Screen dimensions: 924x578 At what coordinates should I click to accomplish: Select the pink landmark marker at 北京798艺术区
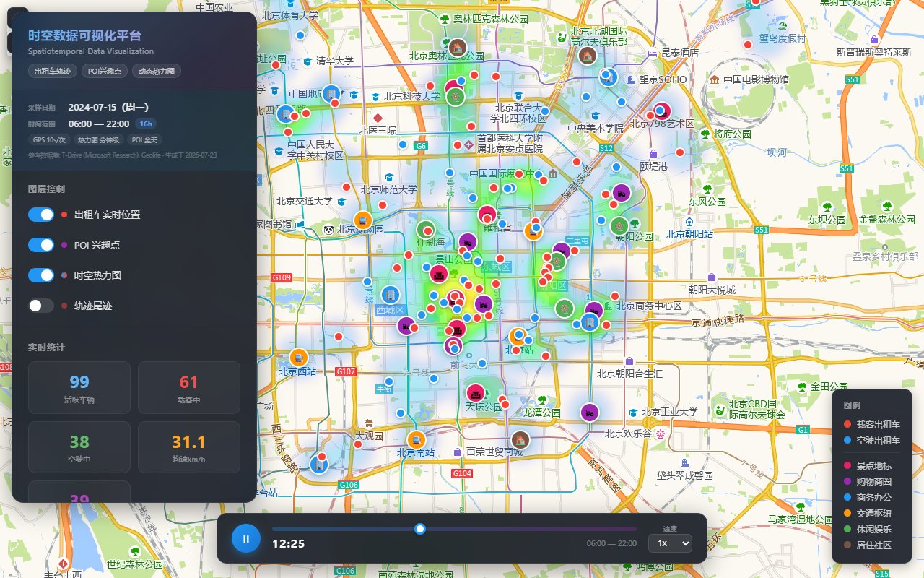[x=662, y=111]
